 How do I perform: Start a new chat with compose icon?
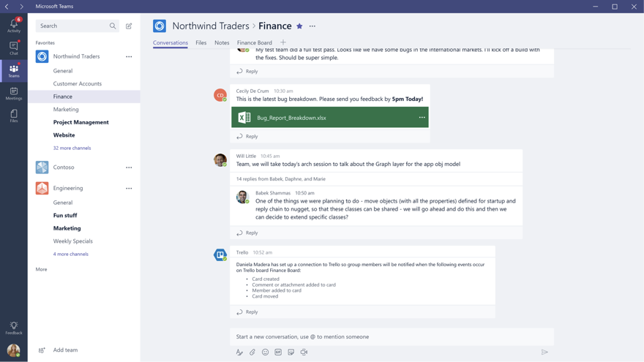click(x=129, y=26)
